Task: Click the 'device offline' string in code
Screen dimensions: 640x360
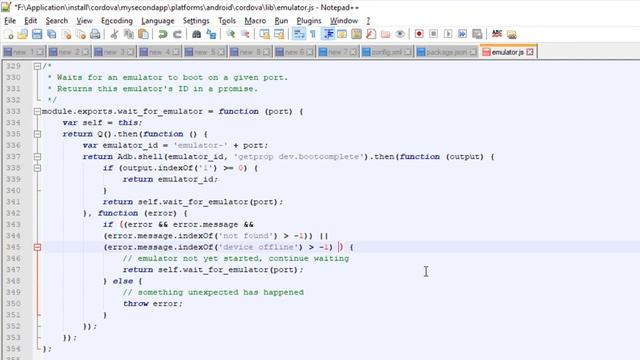Action: 258,247
